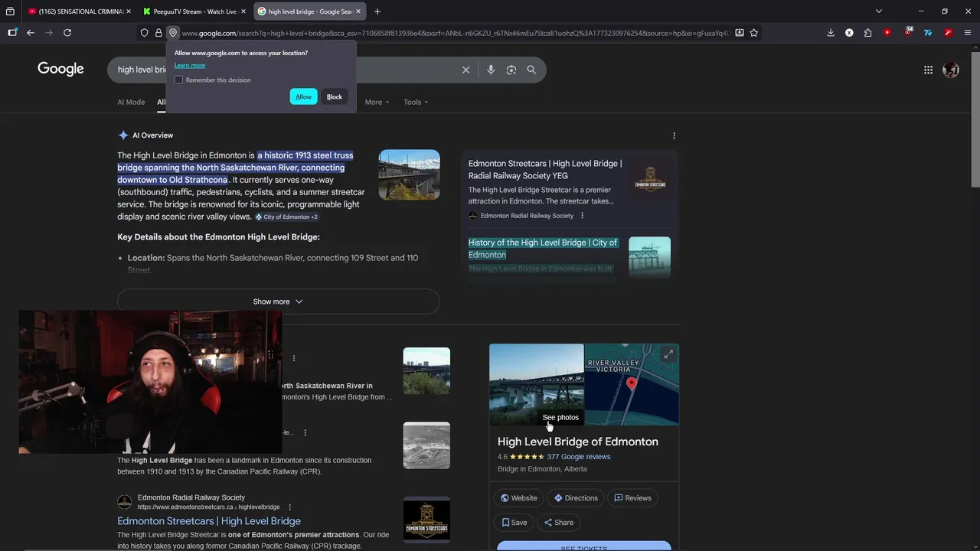Open History of the High Level Bridge link
This screenshot has width=980, height=551.
543,249
